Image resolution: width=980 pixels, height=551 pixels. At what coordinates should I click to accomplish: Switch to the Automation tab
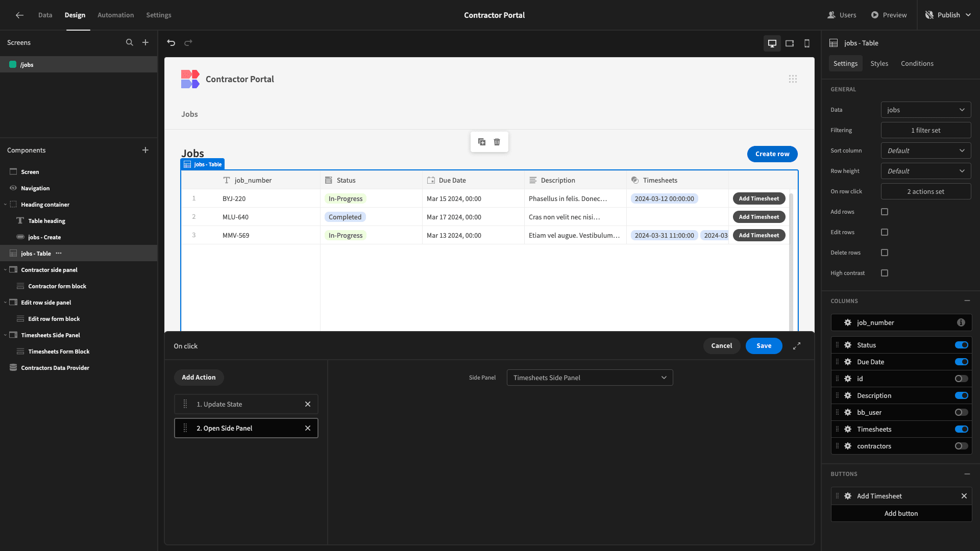[116, 15]
